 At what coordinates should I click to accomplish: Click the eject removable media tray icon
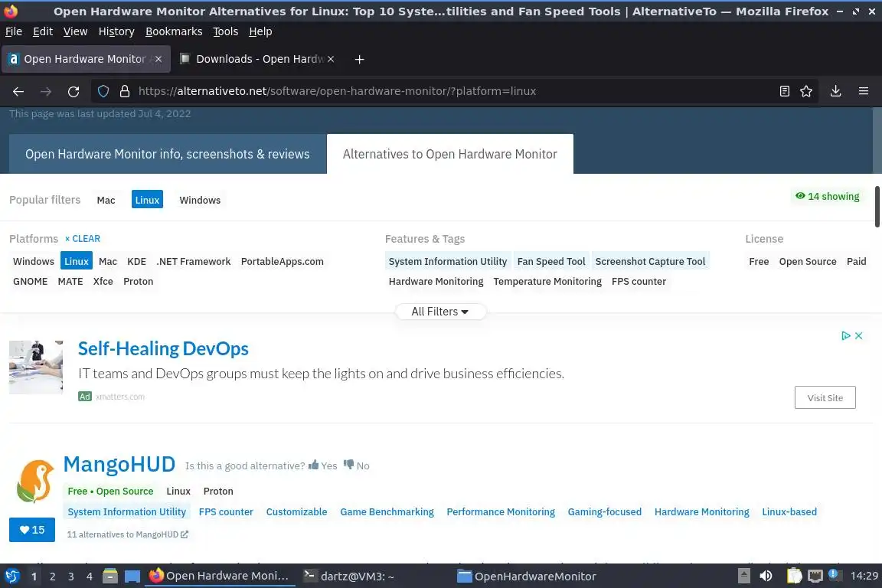(743, 577)
